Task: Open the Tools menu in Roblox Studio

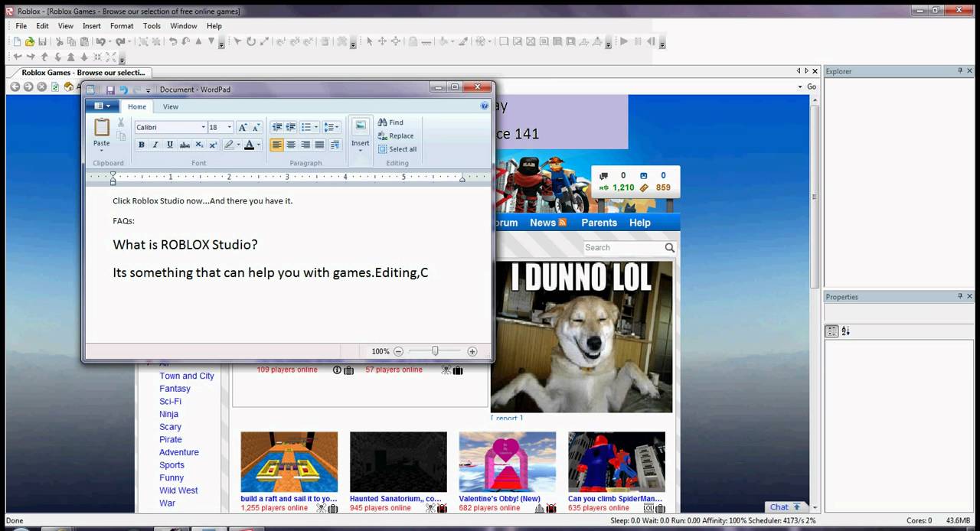Action: (152, 26)
